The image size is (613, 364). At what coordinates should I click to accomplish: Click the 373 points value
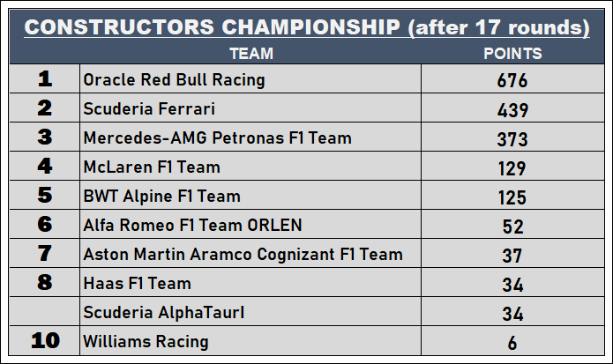pyautogui.click(x=512, y=139)
